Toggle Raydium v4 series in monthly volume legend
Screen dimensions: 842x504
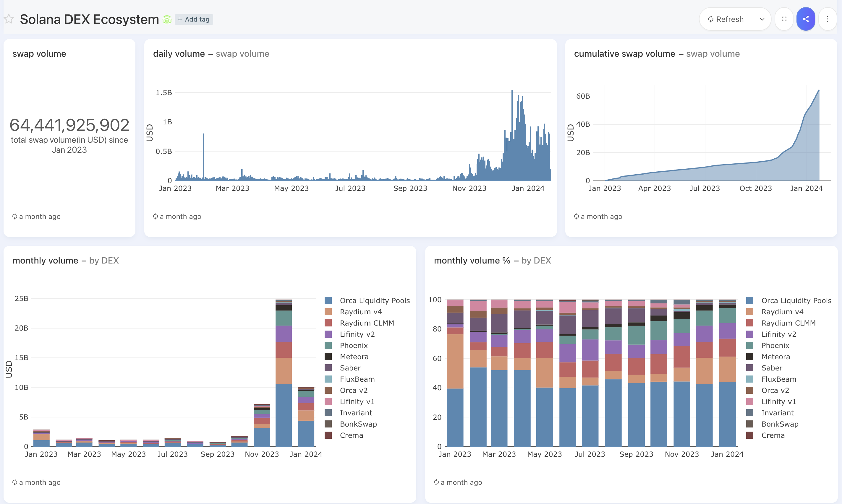click(360, 312)
